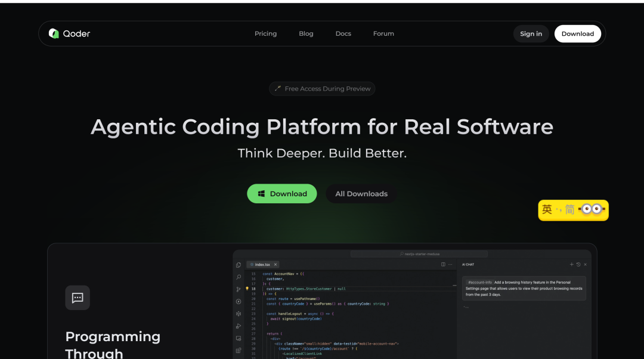Open the Search magnifier icon in the IDE sidebar
Viewport: 644px width, 359px height.
pos(239,277)
